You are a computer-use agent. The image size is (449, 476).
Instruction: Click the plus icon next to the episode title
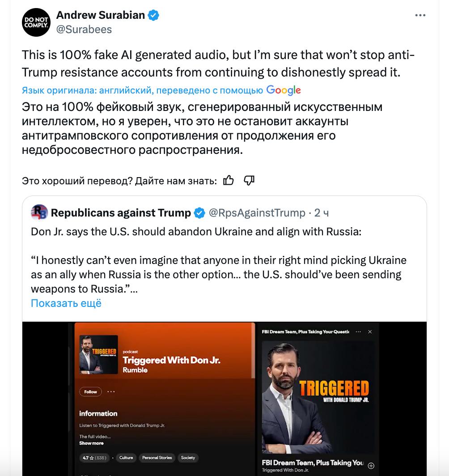coord(371,465)
